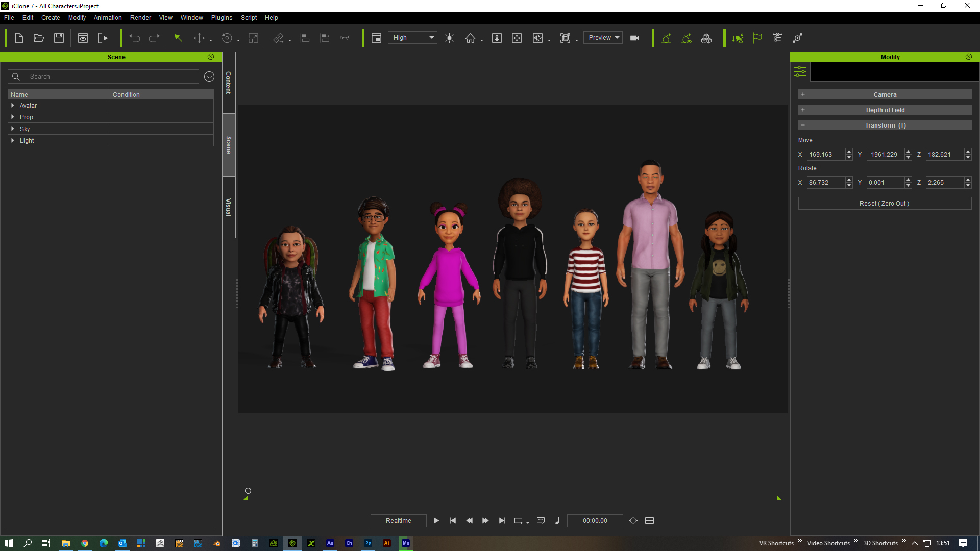Toggle motion path visibility icon

coord(687,38)
